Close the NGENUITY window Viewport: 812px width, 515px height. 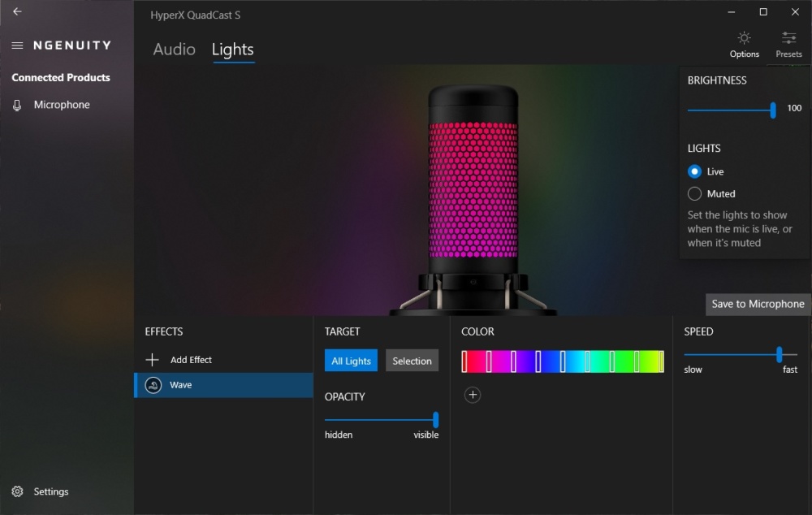click(796, 12)
